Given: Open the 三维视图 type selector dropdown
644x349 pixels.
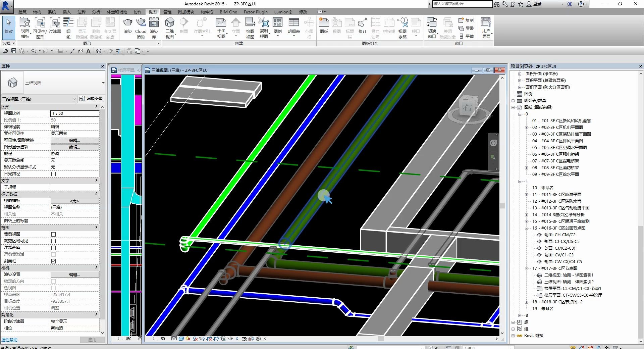Looking at the screenshot, I should [74, 99].
